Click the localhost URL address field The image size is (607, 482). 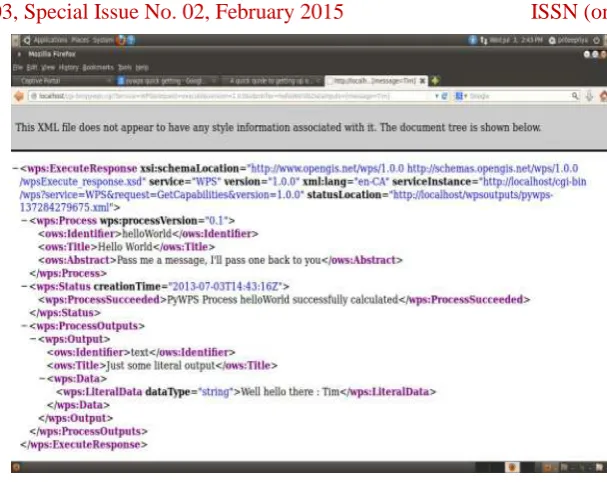pos(232,96)
